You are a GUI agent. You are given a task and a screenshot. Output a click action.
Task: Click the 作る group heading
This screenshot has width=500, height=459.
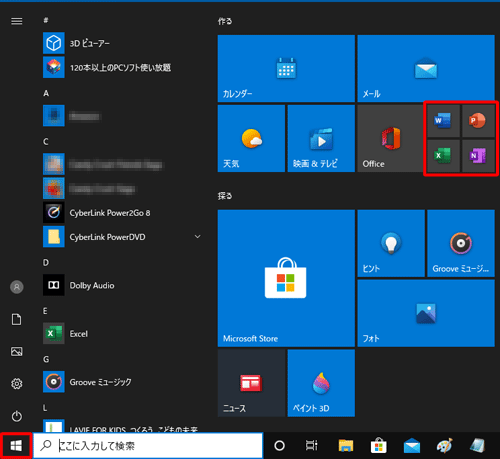225,21
